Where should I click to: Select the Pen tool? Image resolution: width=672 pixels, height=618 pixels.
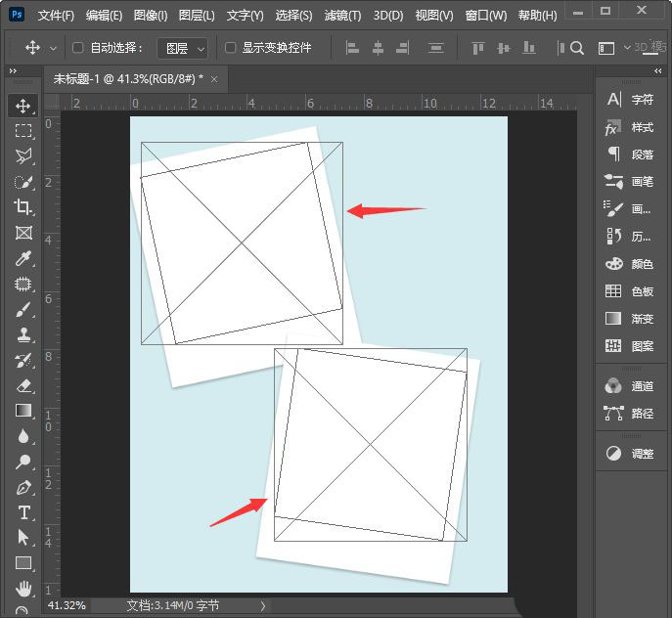point(23,487)
